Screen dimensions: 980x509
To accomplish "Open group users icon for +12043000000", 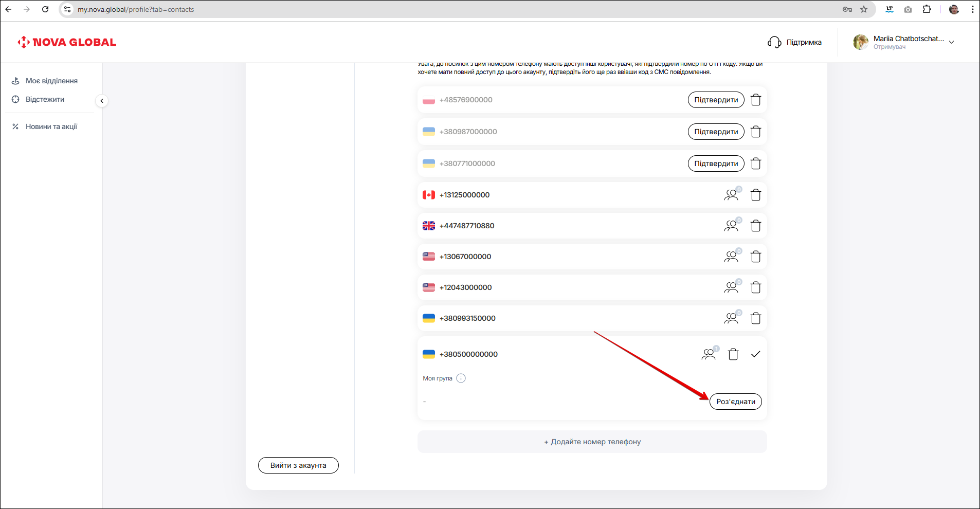I will point(731,287).
